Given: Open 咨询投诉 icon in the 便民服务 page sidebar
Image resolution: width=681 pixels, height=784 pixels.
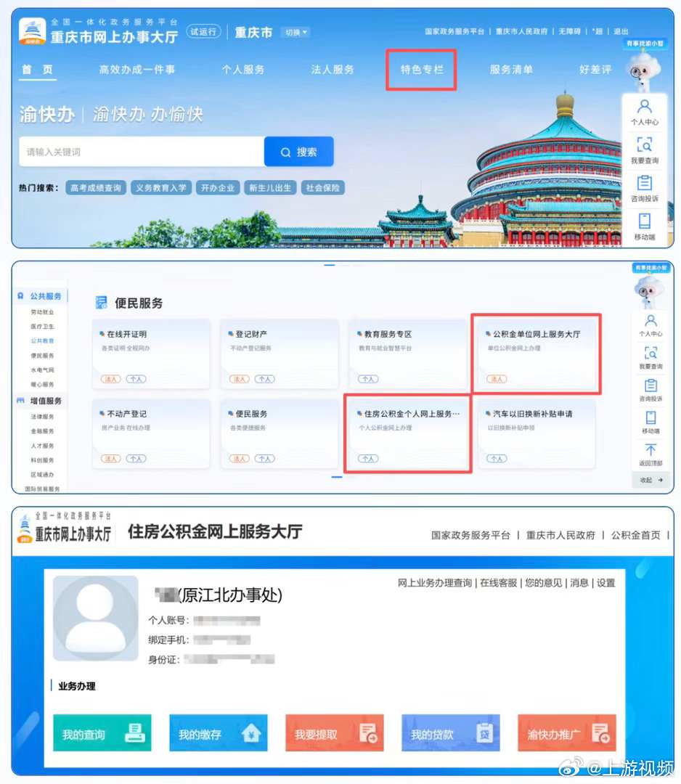Looking at the screenshot, I should (x=651, y=385).
